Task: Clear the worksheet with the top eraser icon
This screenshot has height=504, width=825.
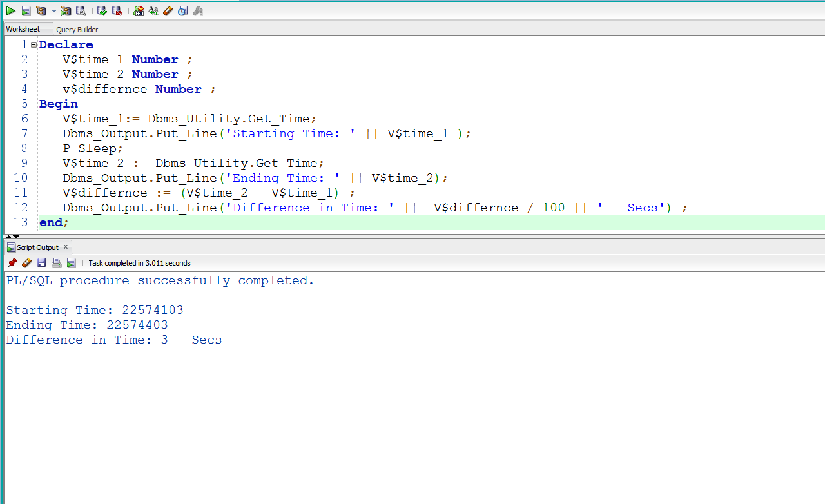Action: pyautogui.click(x=168, y=11)
